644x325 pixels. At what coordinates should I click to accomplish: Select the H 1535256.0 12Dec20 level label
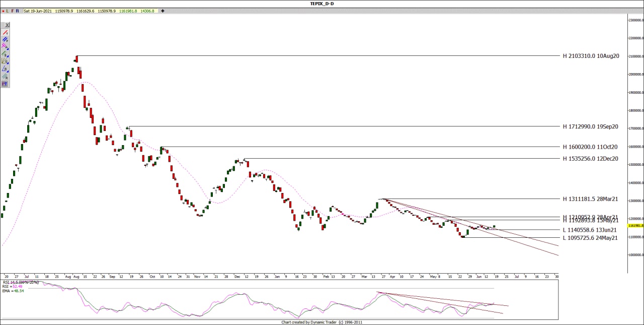tap(590, 159)
